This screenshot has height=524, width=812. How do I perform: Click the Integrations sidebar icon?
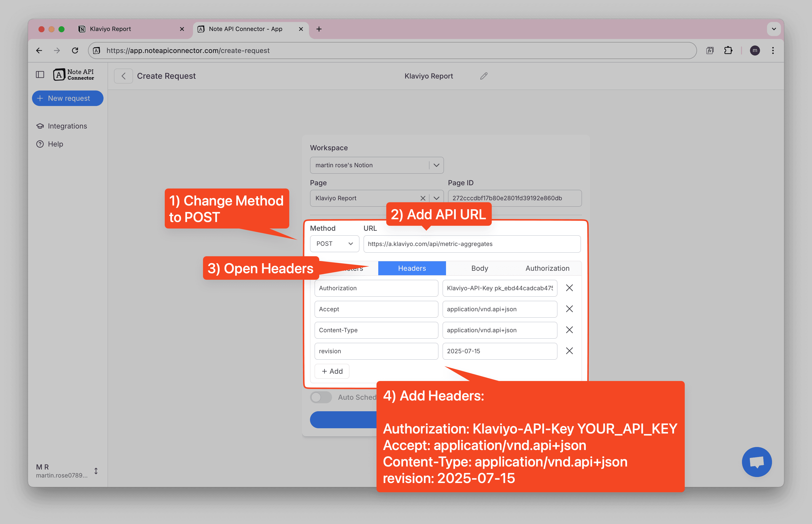(40, 126)
